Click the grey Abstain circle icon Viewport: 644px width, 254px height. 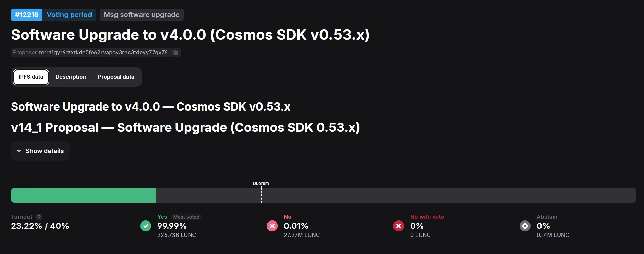coord(525,226)
